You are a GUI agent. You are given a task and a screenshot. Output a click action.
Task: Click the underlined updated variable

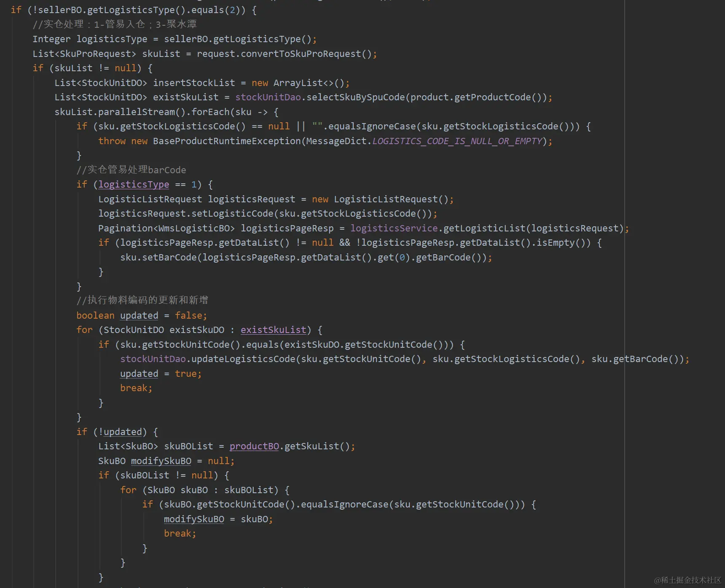pos(139,315)
